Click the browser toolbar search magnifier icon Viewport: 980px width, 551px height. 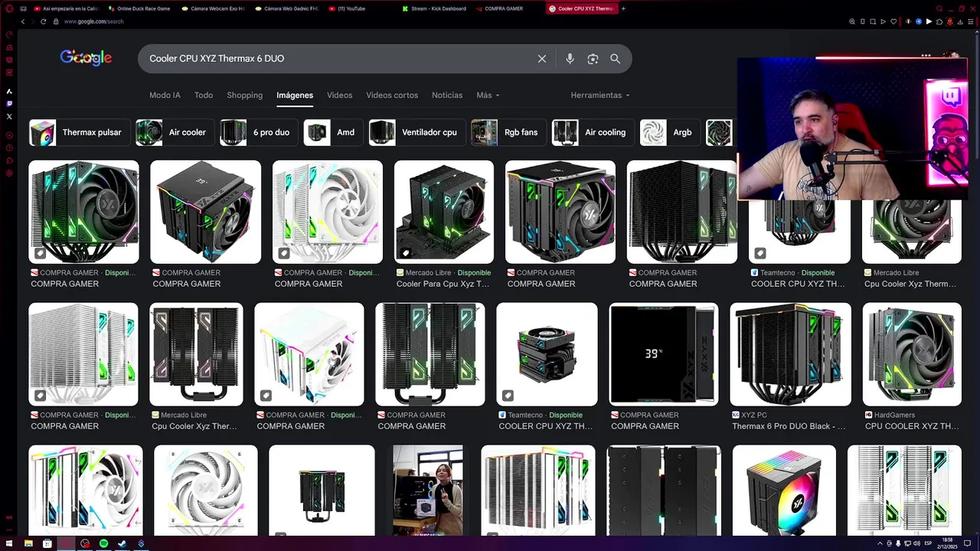pyautogui.click(x=852, y=21)
